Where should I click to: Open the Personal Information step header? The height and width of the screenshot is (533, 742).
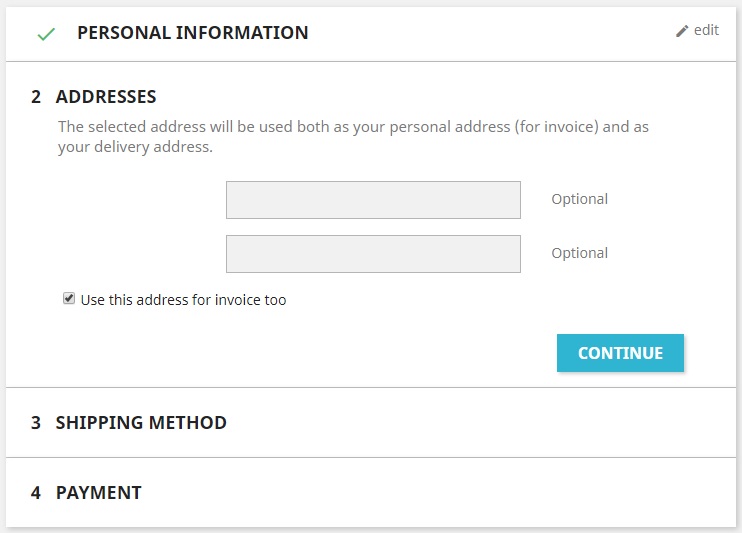point(371,34)
